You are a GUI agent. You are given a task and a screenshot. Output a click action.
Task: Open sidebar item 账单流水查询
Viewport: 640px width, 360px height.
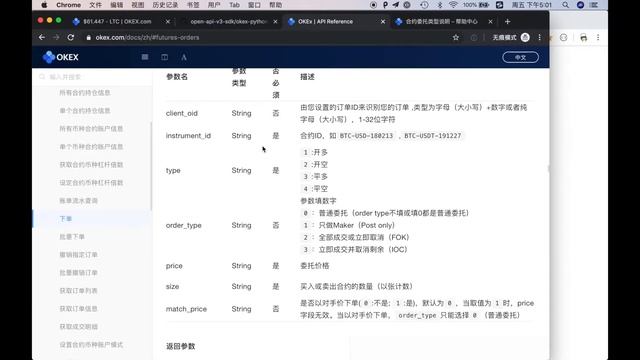point(78,200)
